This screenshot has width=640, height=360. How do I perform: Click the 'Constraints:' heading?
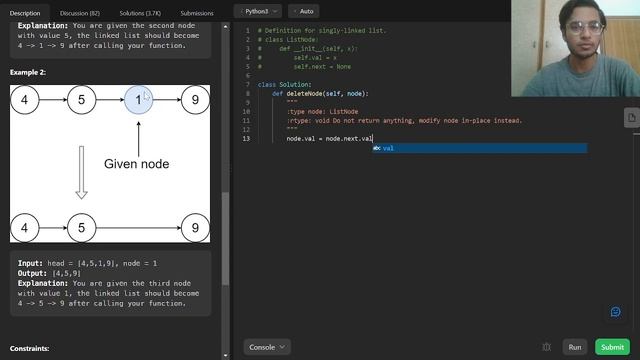click(x=29, y=349)
